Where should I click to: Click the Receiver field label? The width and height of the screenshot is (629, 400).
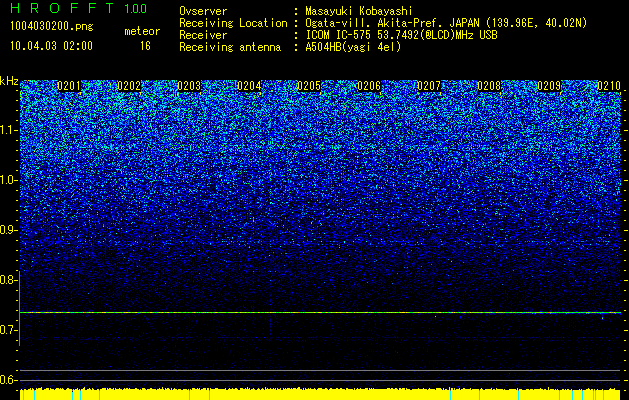(x=203, y=35)
